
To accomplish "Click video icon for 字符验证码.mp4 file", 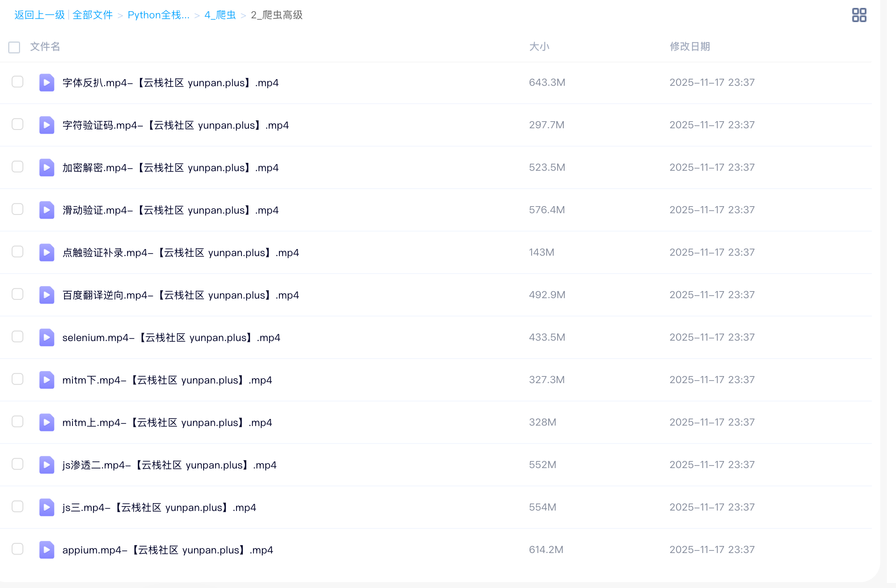I will (x=47, y=125).
